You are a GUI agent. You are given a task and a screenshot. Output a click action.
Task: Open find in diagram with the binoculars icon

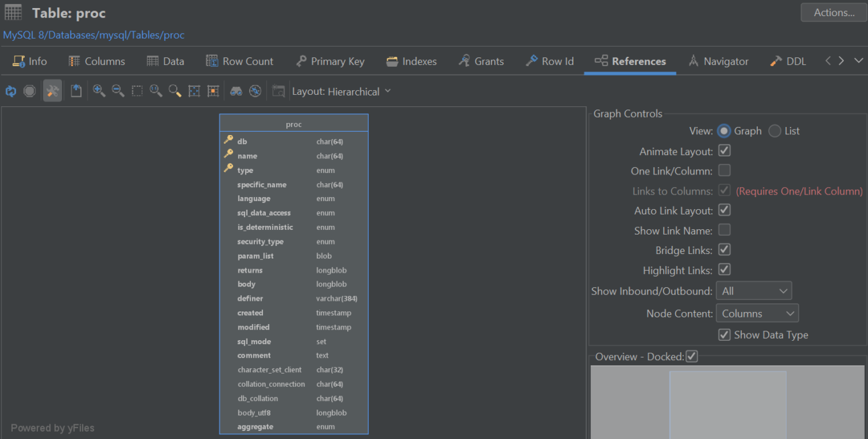click(236, 91)
